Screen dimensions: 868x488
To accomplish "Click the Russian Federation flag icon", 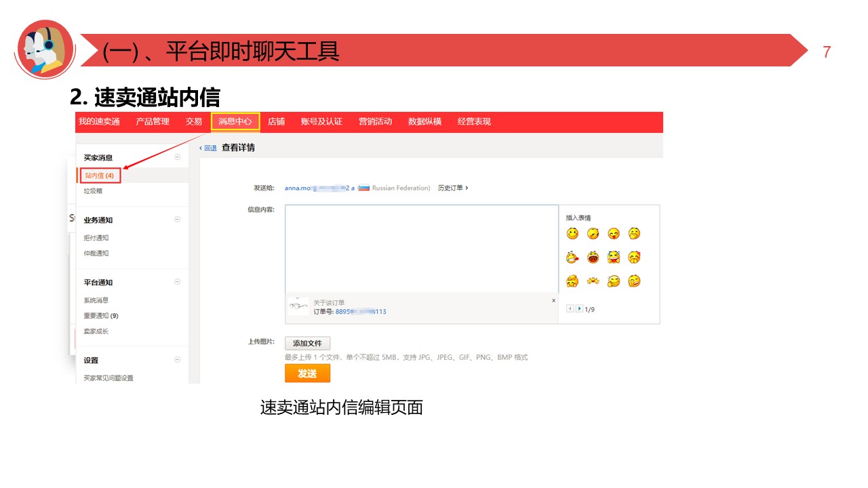I will (x=363, y=188).
